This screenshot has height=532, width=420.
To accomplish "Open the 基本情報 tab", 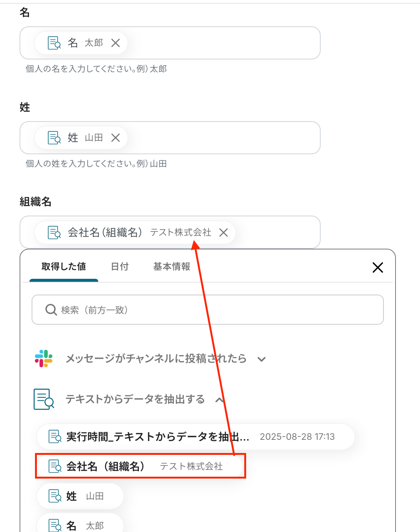I will [x=172, y=267].
